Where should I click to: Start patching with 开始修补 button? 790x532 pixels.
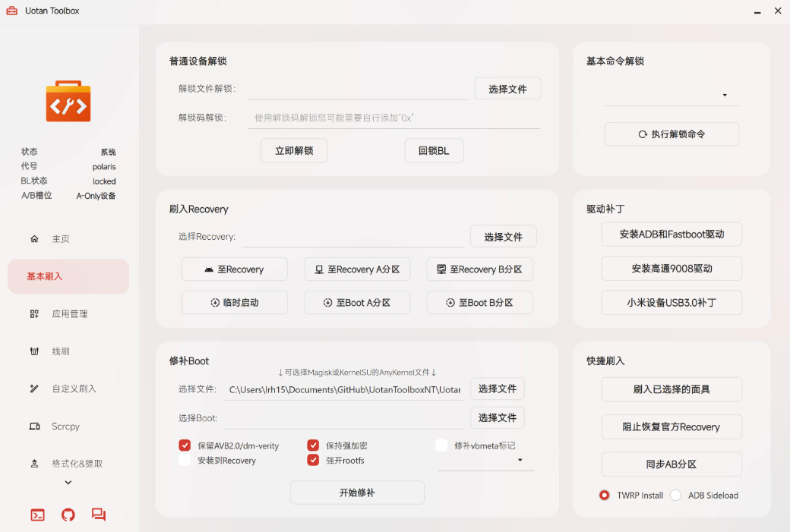pyautogui.click(x=357, y=492)
